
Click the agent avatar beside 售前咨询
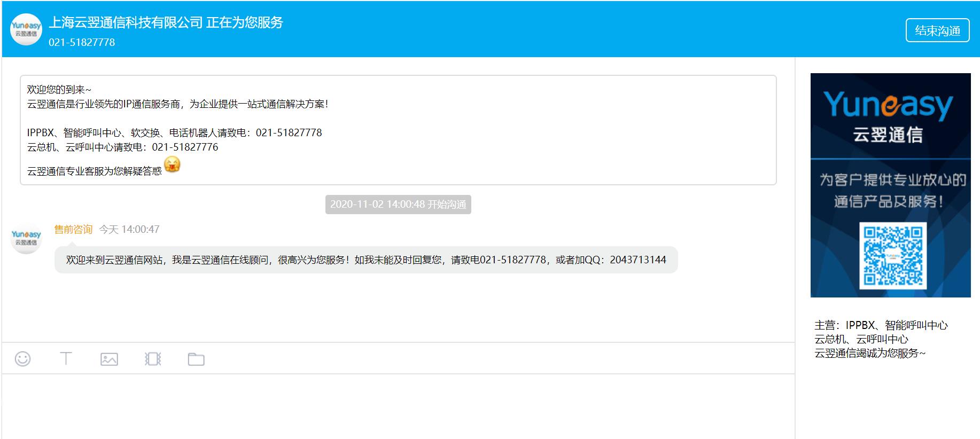point(26,238)
